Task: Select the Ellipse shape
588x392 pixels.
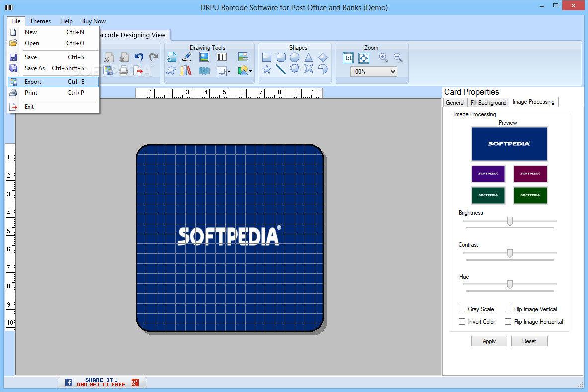Action: 295,57
